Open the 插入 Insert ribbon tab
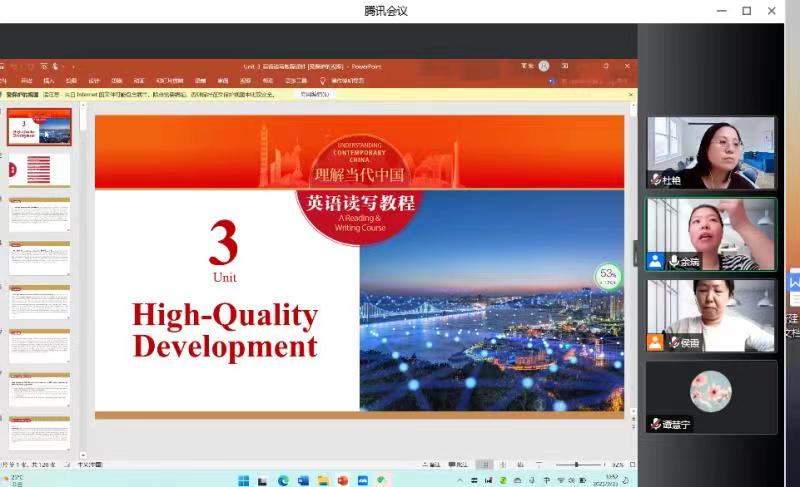Viewport: 800px width, 487px height. click(x=49, y=81)
